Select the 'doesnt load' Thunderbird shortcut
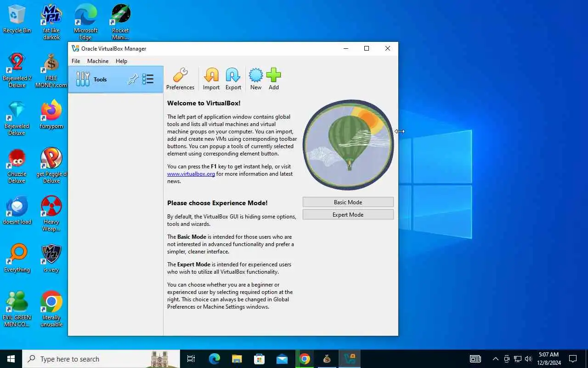Image resolution: width=588 pixels, height=368 pixels. point(17,211)
